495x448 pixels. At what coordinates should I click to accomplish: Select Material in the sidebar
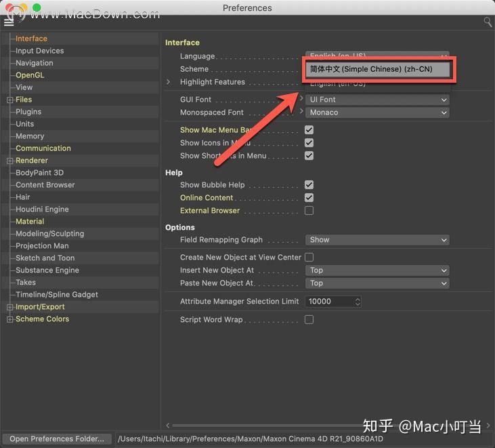coord(30,222)
